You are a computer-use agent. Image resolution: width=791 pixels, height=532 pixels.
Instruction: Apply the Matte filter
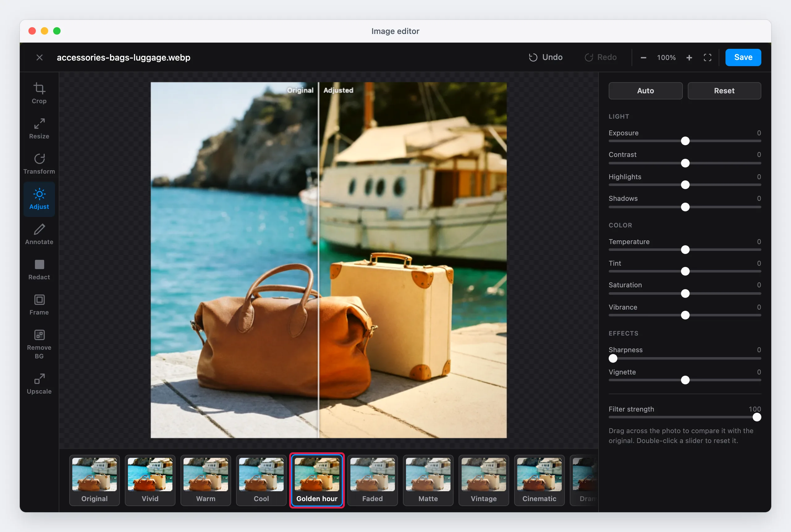(428, 480)
